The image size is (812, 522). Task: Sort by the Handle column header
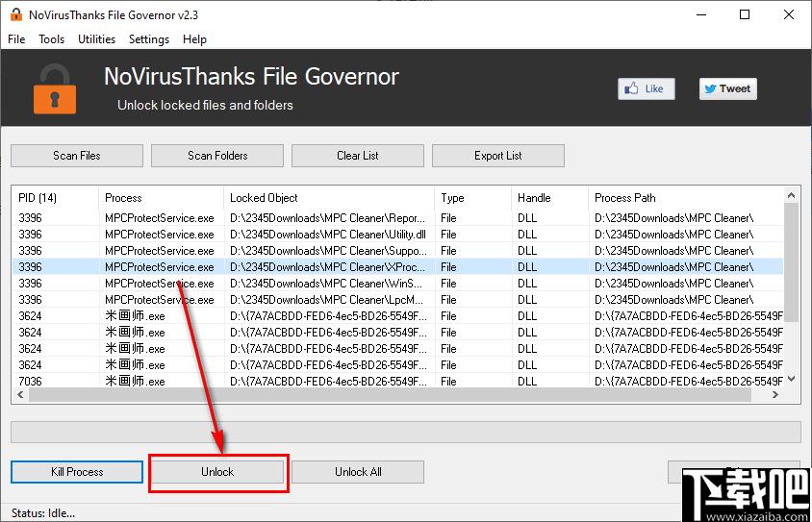550,198
